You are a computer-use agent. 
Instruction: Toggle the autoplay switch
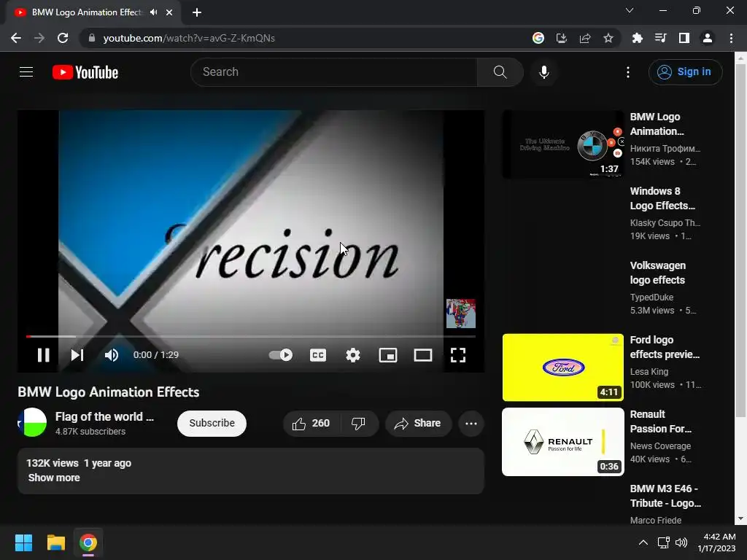(281, 355)
